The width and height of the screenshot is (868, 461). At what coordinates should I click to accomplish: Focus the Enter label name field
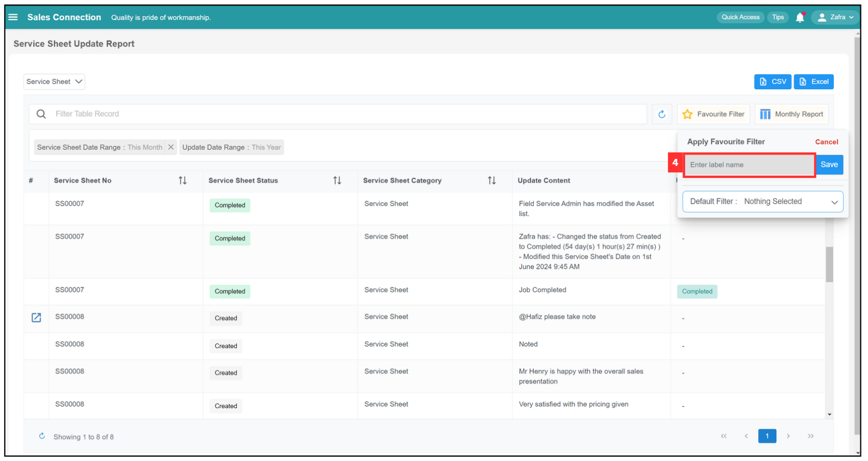tap(749, 165)
